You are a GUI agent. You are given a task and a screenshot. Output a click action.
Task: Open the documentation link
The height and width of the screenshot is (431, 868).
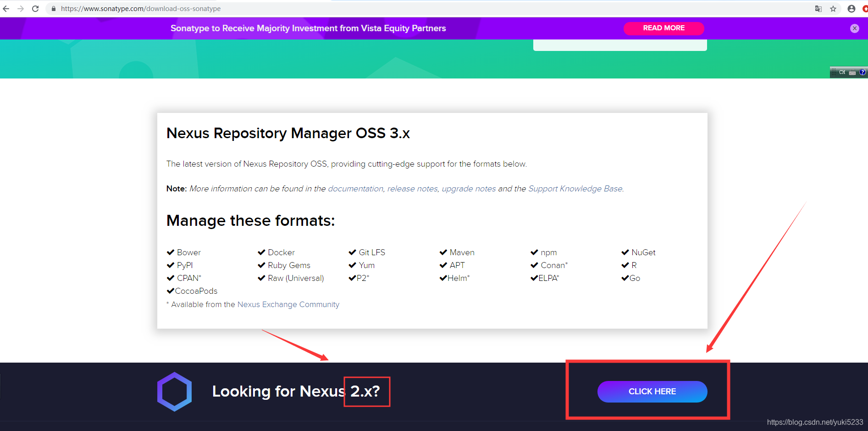point(355,189)
